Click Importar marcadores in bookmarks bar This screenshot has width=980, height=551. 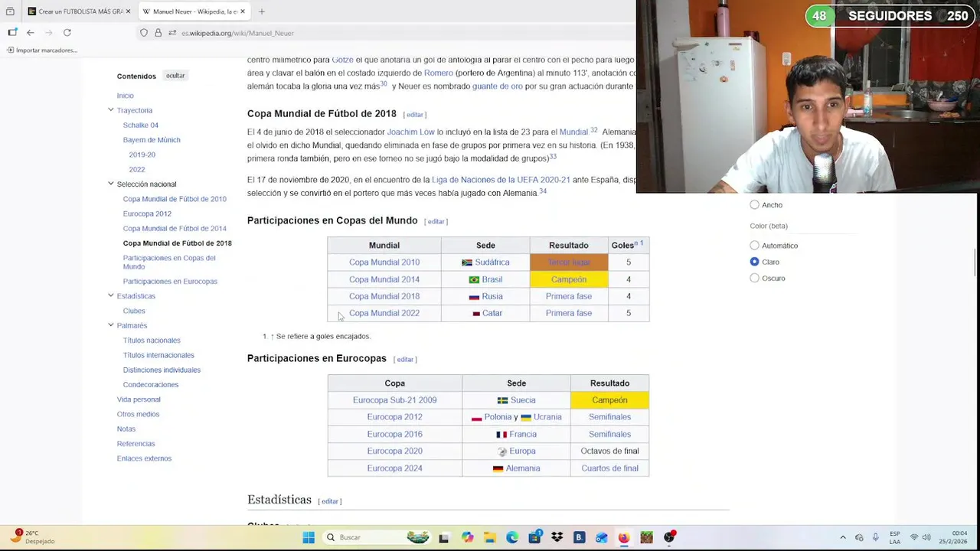tap(41, 51)
